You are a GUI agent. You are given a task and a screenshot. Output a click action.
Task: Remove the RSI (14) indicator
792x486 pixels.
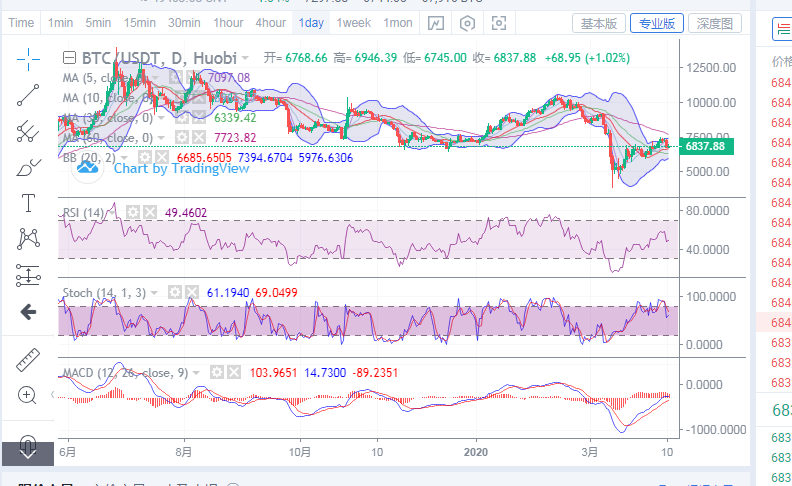pyautogui.click(x=150, y=212)
